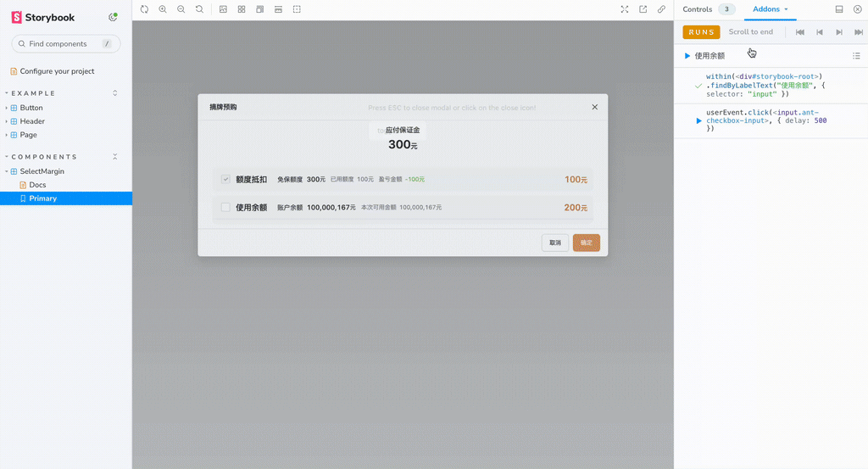
Task: Toggle the outline tool icon
Action: [x=297, y=9]
